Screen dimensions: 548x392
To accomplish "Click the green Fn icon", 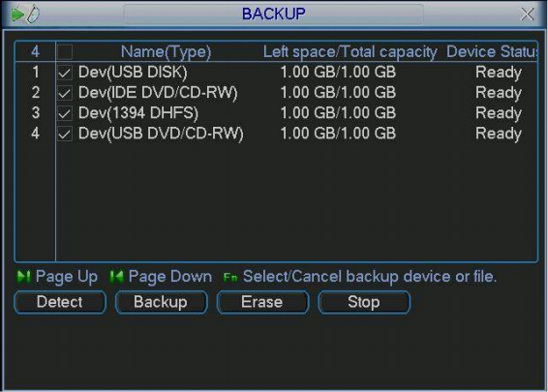I will 230,278.
